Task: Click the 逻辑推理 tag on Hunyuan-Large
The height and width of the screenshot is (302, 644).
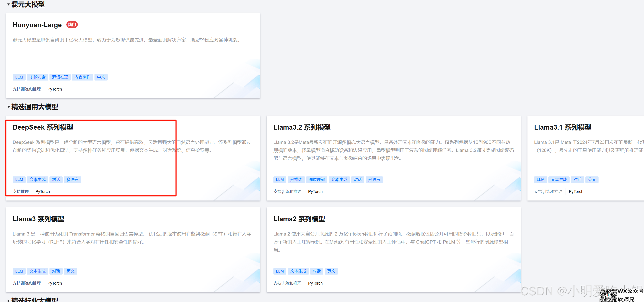Action: (x=60, y=77)
